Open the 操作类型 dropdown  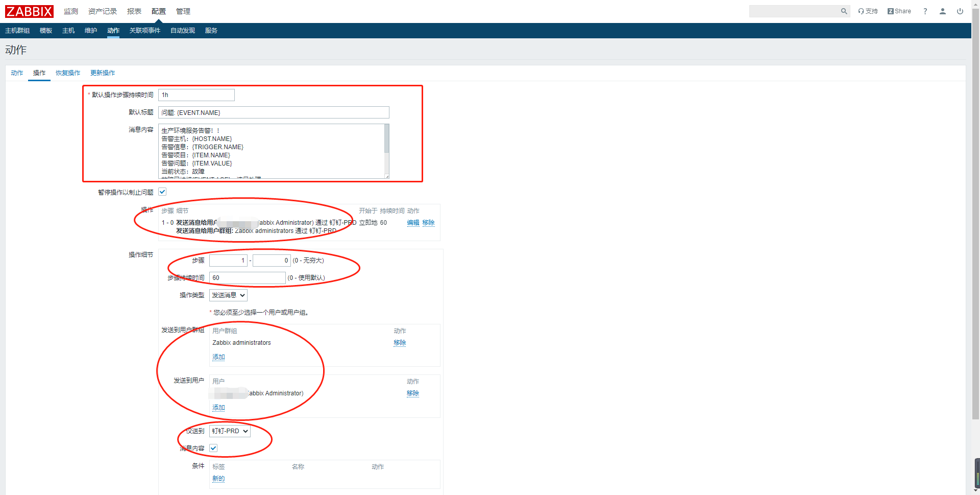228,295
